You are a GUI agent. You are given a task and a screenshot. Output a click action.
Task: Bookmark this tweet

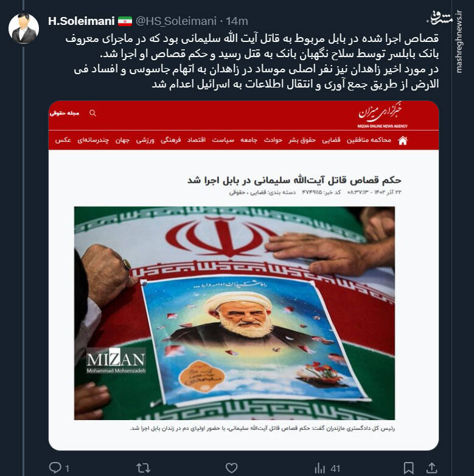pyautogui.click(x=408, y=468)
